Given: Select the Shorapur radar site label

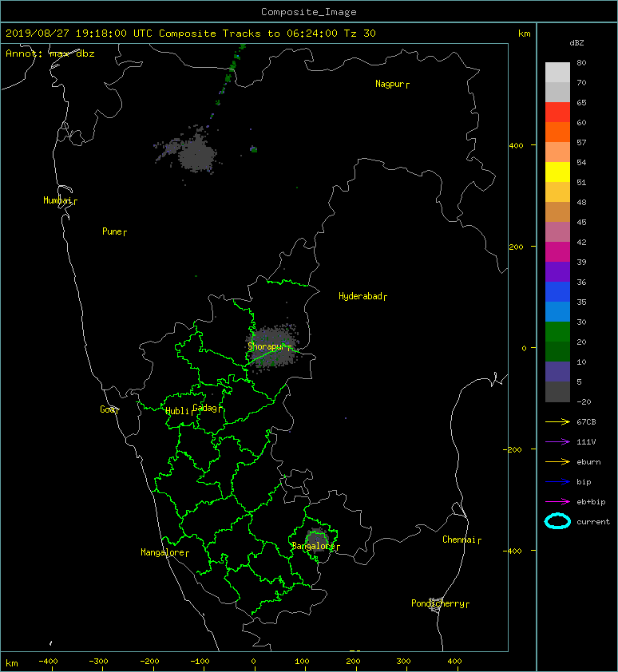Looking at the screenshot, I should click(x=266, y=346).
